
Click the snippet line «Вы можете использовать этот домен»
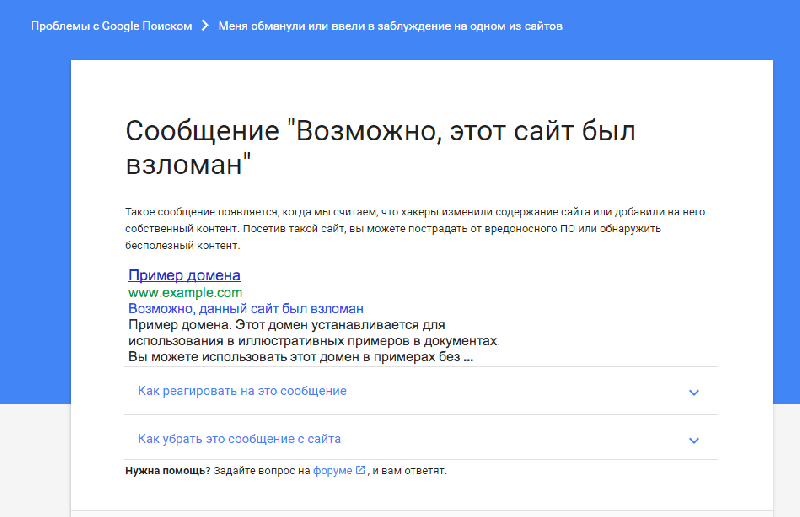(300, 356)
